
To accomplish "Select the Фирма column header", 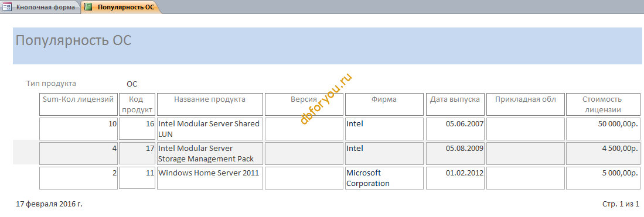I will [x=384, y=104].
